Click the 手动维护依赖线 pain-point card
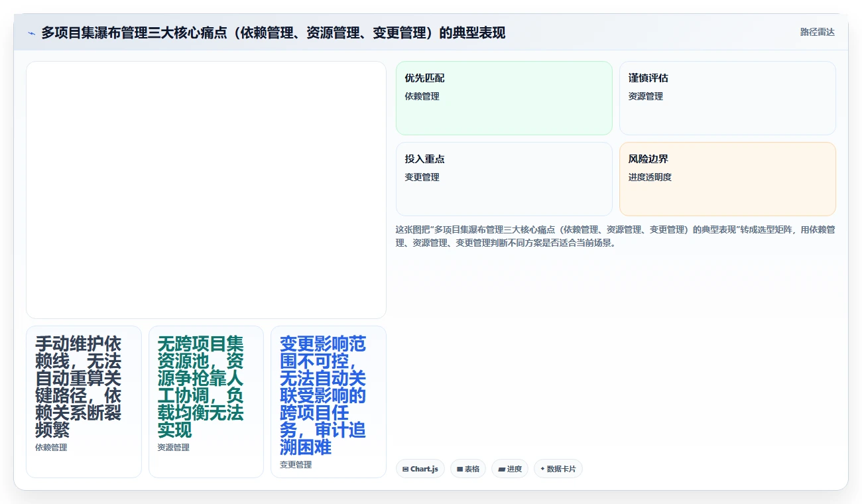 84,401
